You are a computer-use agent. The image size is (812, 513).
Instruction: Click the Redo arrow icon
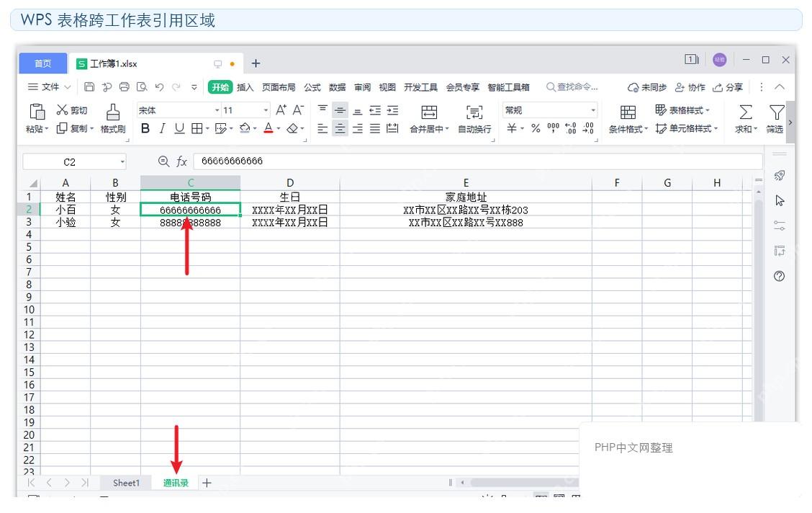(x=176, y=87)
